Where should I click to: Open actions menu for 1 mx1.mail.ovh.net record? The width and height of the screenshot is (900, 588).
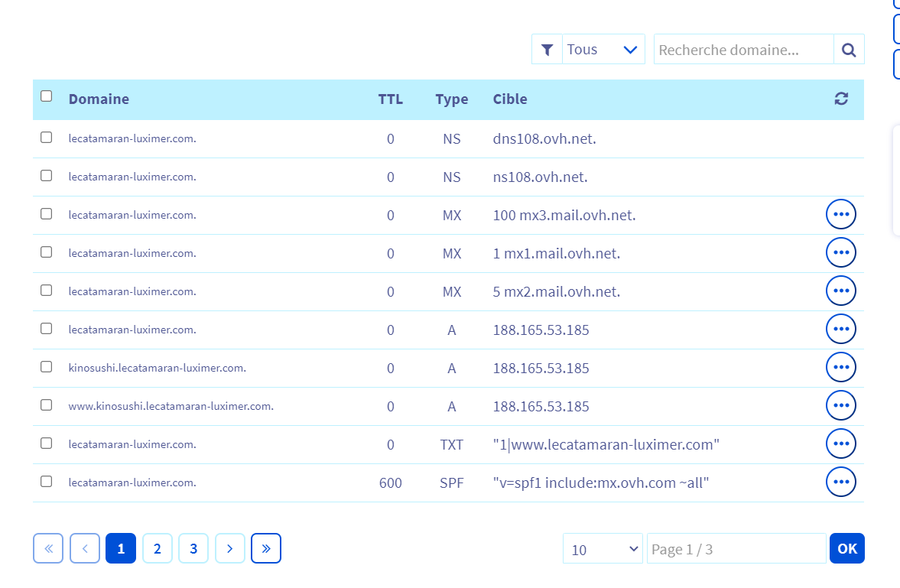tap(841, 252)
